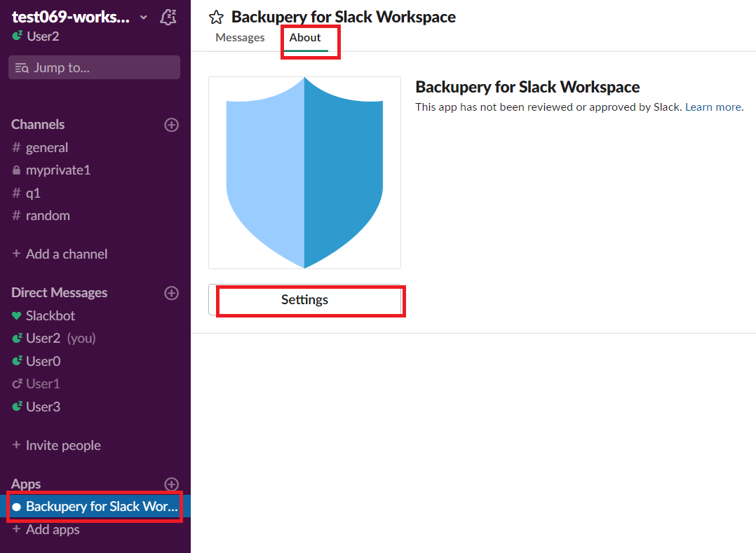Click the plus icon next to Apps
The height and width of the screenshot is (553, 756).
click(x=171, y=484)
